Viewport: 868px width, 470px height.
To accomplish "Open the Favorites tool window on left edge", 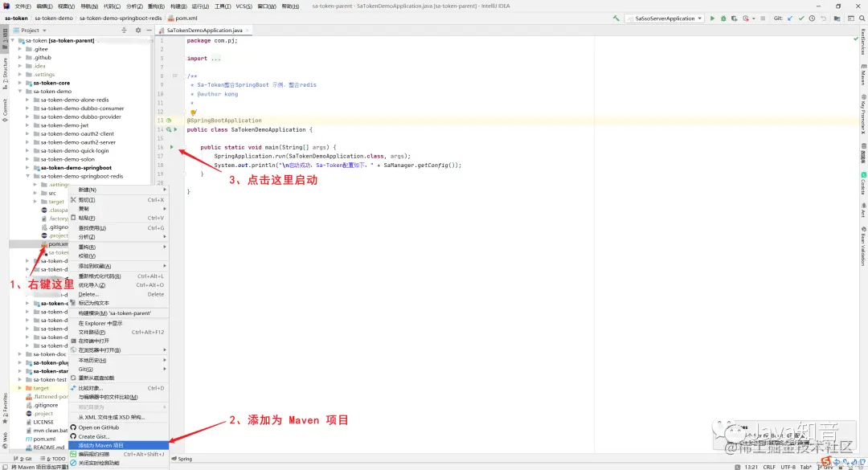I will (5, 408).
